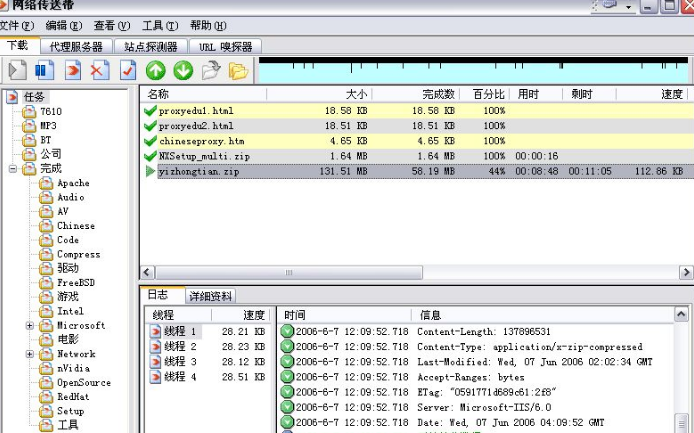This screenshot has width=694, height=433.
Task: Open the 帮助 menu
Action: (x=208, y=26)
